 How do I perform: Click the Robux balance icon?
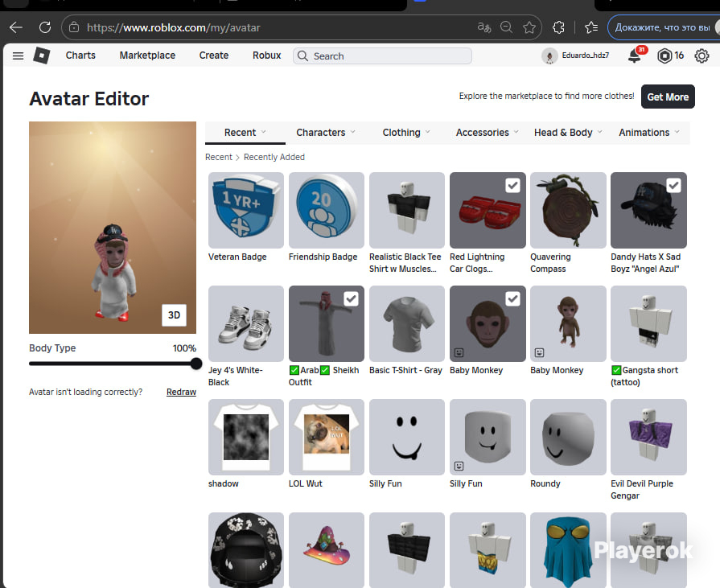pyautogui.click(x=664, y=56)
